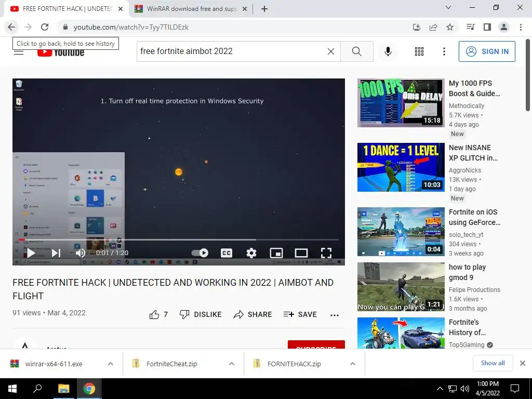This screenshot has width=532, height=399.
Task: Open My 1000 FPS Boost video thumbnail
Action: coord(401,103)
